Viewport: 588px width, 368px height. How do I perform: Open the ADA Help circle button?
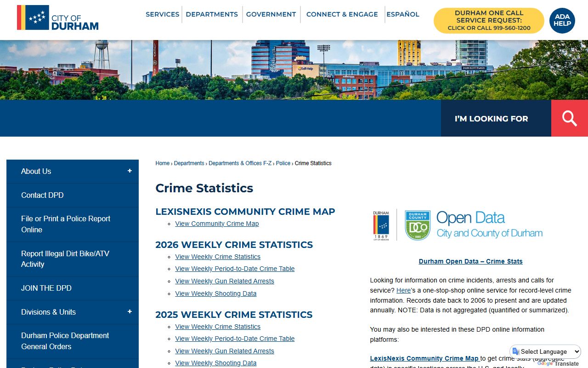click(562, 20)
